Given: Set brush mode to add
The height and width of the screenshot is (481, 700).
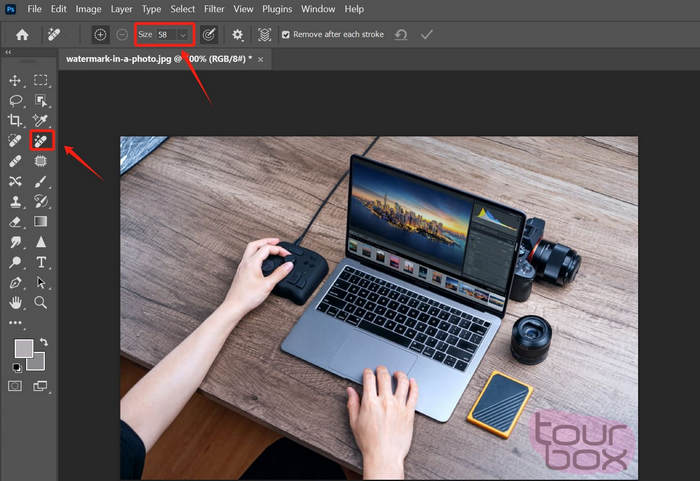Looking at the screenshot, I should [100, 34].
